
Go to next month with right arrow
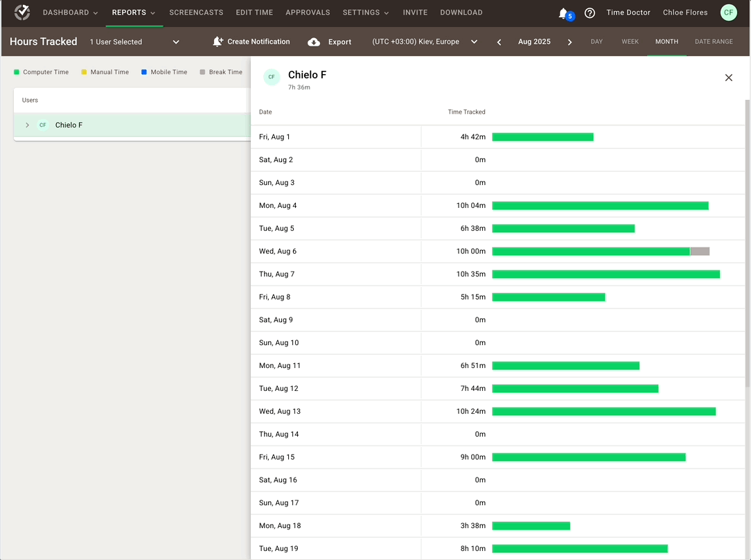point(569,42)
